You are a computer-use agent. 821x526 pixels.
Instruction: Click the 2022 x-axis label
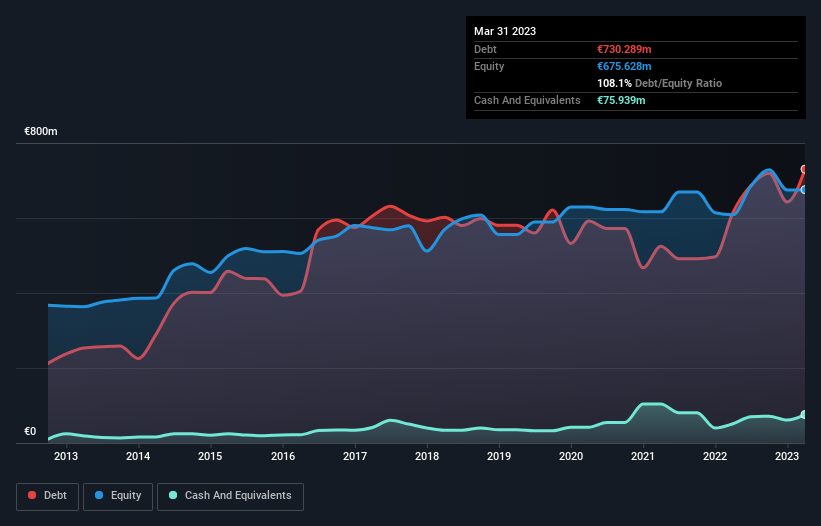coord(715,456)
